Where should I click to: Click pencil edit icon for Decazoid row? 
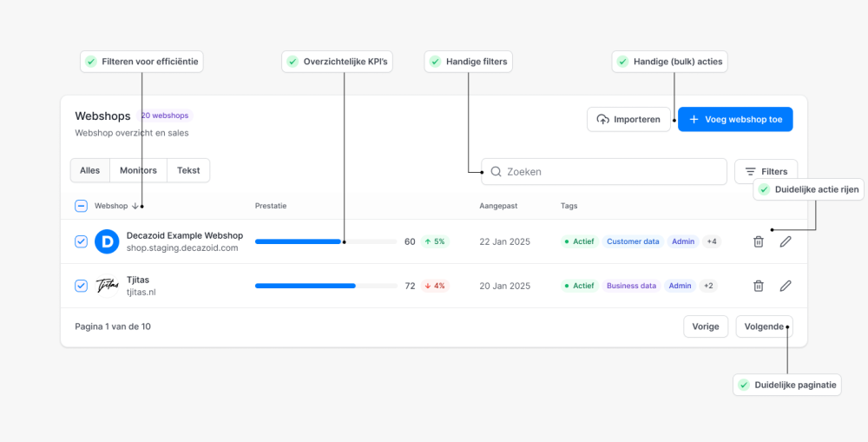[786, 241]
